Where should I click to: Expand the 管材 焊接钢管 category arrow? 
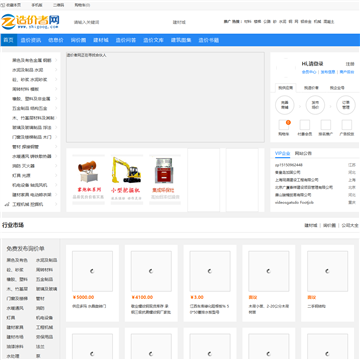pyautogui.click(x=56, y=147)
